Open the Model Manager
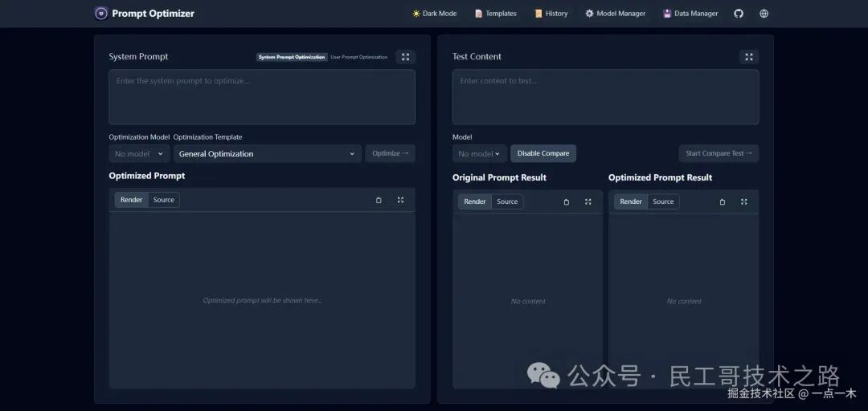The image size is (868, 411). click(615, 14)
